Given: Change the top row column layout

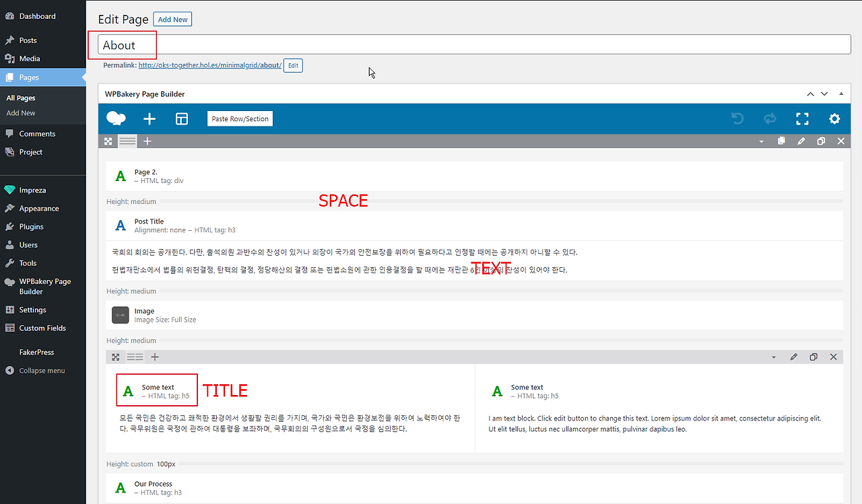Looking at the screenshot, I should pos(127,141).
